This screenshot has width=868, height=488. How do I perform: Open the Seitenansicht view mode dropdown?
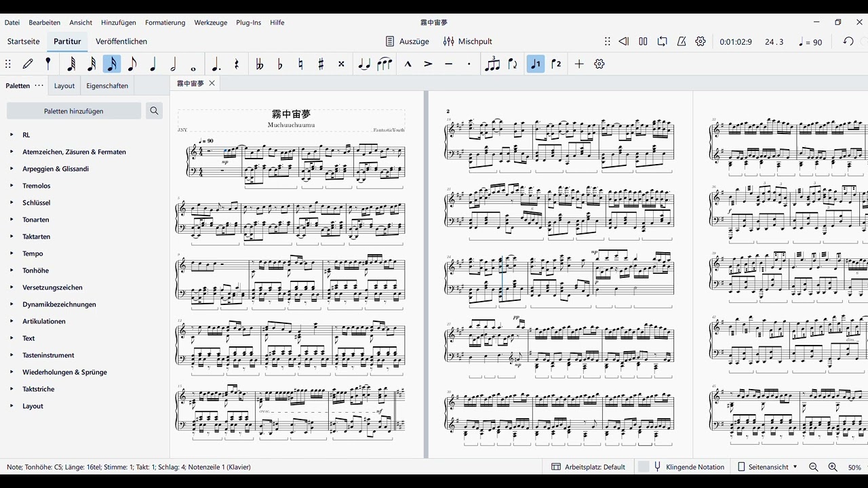point(767,467)
